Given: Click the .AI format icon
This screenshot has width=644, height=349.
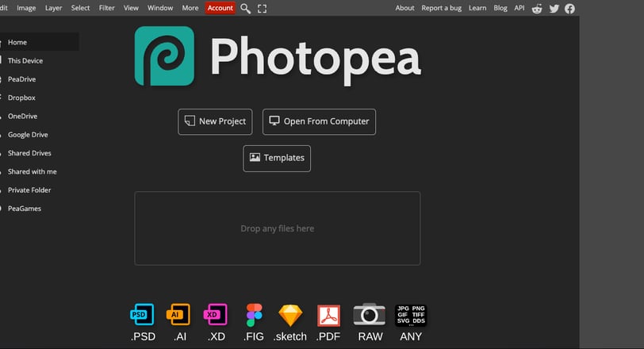Looking at the screenshot, I should [x=178, y=315].
